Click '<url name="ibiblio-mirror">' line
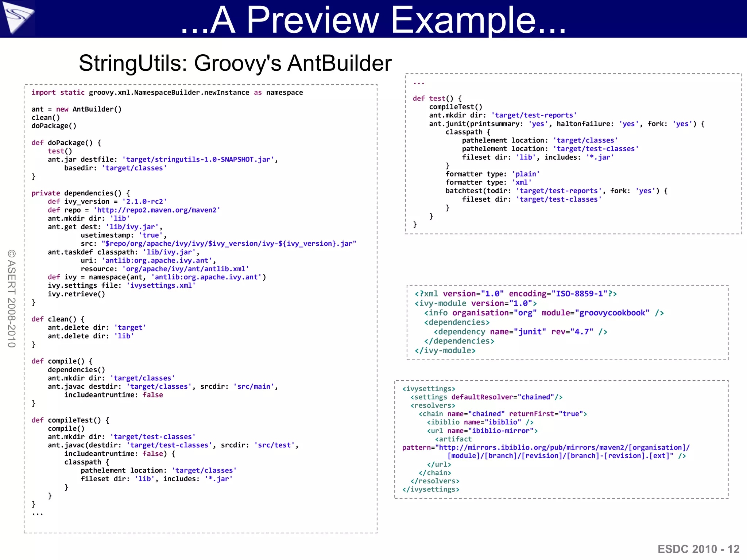Viewport: 747px width, 560px height. [483, 431]
